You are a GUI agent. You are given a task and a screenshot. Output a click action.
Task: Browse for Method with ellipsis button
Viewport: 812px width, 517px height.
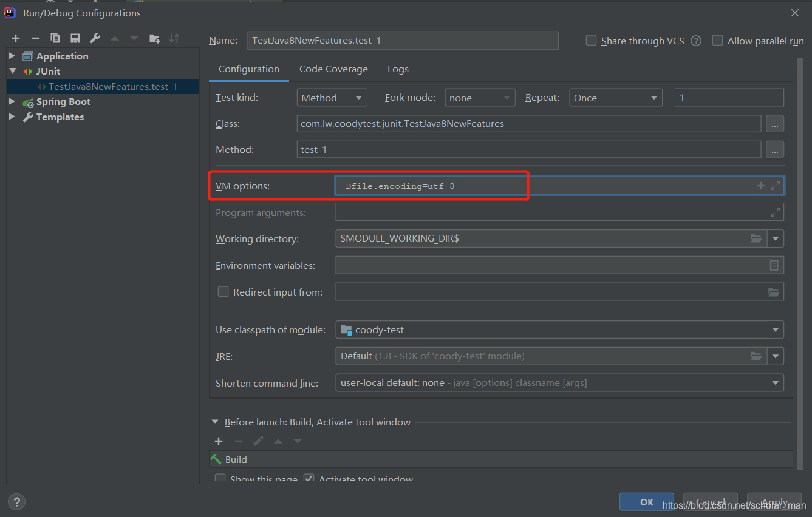click(x=774, y=149)
